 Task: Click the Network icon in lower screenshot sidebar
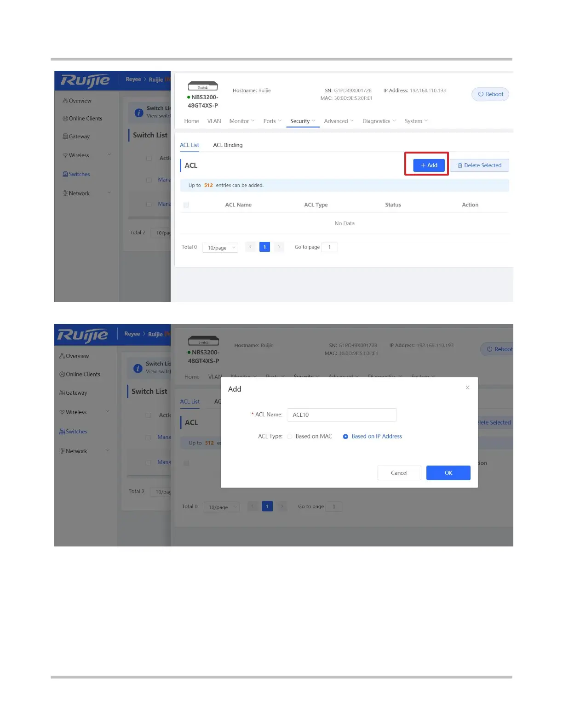tap(62, 452)
